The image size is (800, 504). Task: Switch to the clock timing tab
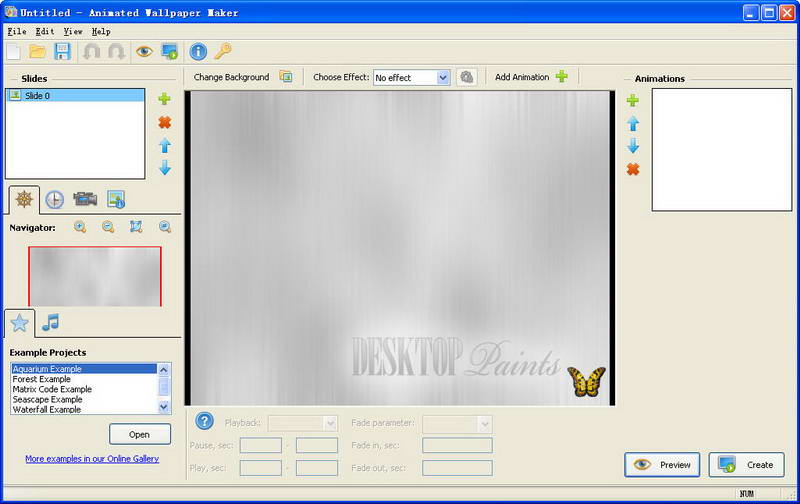click(54, 199)
